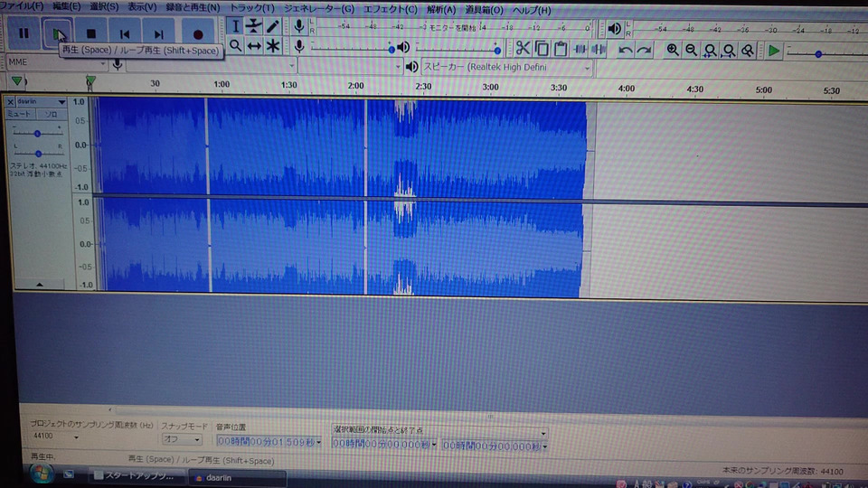Collapse the daarlin track with the bottom arrow
Image resolution: width=868 pixels, height=488 pixels.
pos(39,285)
